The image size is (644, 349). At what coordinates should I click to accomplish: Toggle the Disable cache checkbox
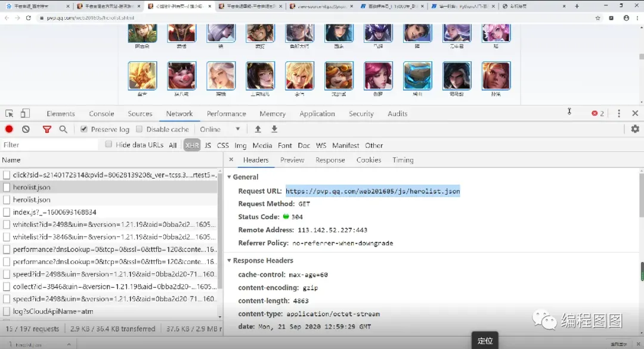coord(139,129)
